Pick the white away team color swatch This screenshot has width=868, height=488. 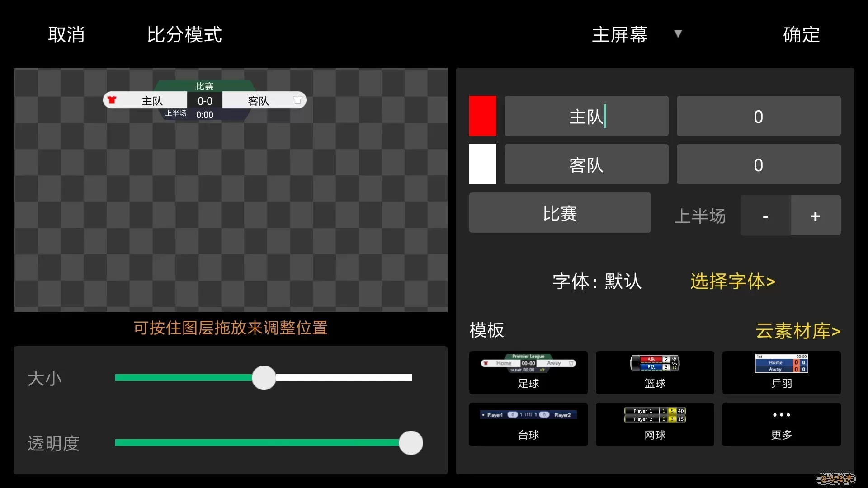pyautogui.click(x=482, y=164)
